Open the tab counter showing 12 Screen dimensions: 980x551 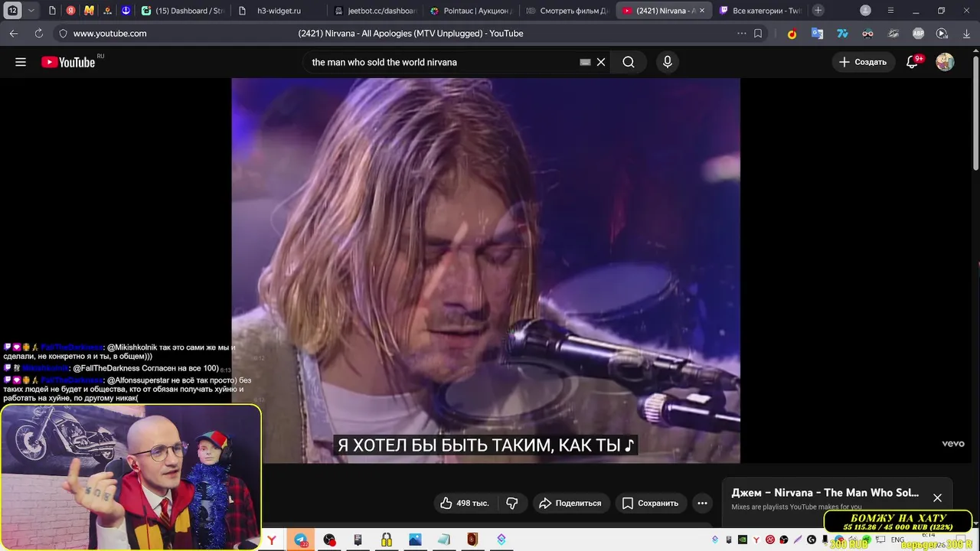(x=13, y=11)
